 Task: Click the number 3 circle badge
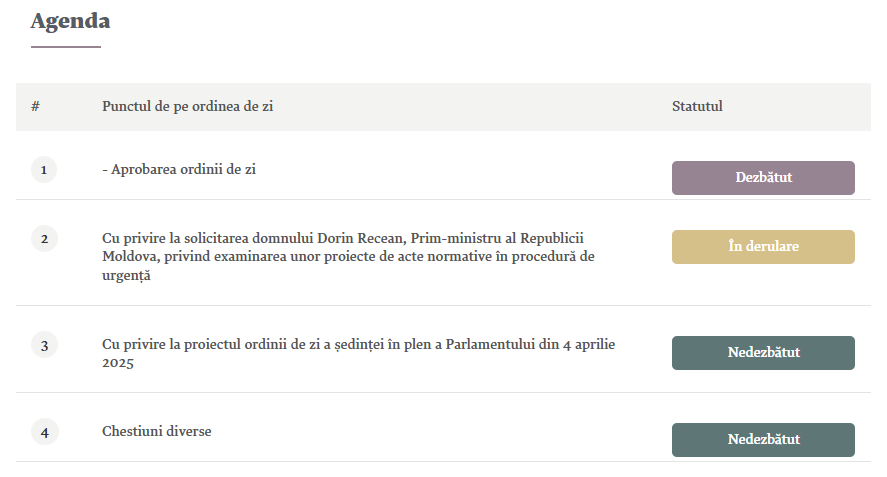(x=44, y=345)
